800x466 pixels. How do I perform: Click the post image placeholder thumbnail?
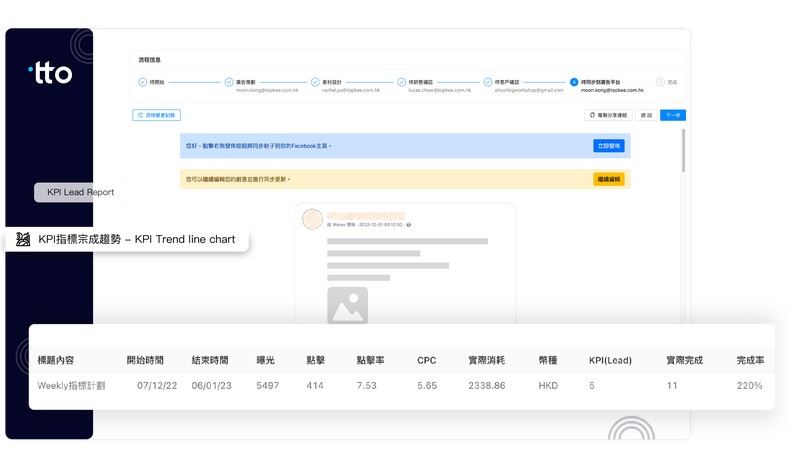coord(347,306)
